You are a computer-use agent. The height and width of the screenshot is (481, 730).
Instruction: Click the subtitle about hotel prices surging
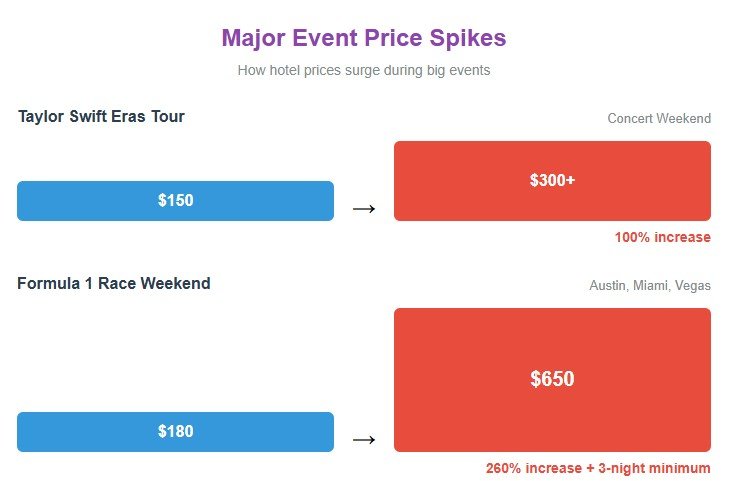click(364, 71)
